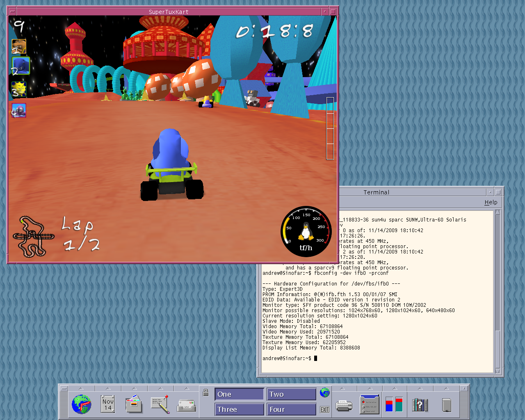Expand subpanel arrow above the Performance Meter

394,388
